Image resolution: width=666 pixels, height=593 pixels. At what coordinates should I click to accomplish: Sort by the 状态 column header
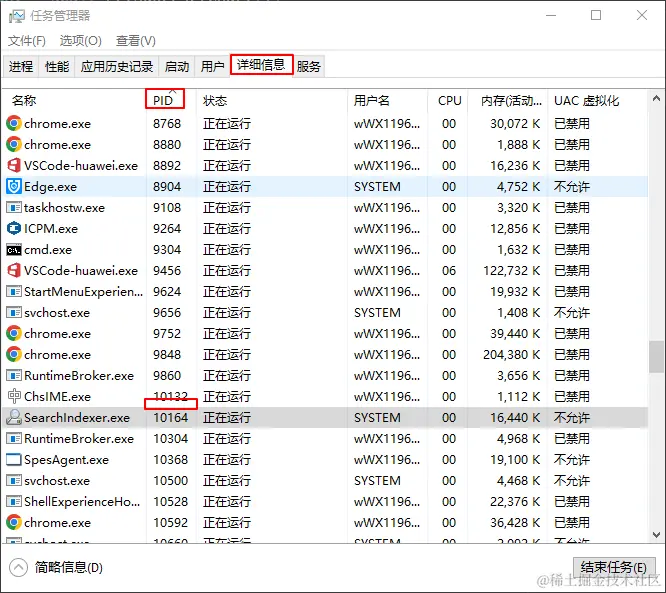point(272,101)
